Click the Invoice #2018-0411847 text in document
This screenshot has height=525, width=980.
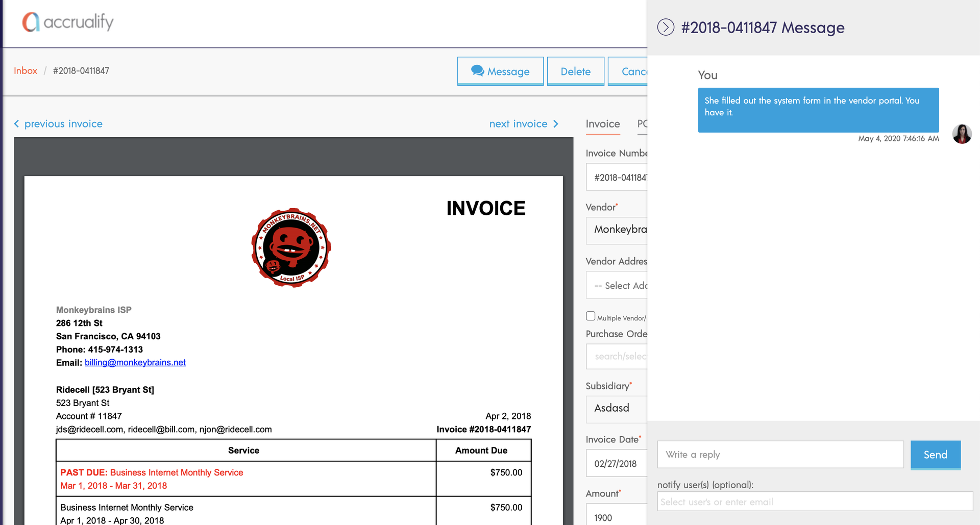click(x=483, y=429)
